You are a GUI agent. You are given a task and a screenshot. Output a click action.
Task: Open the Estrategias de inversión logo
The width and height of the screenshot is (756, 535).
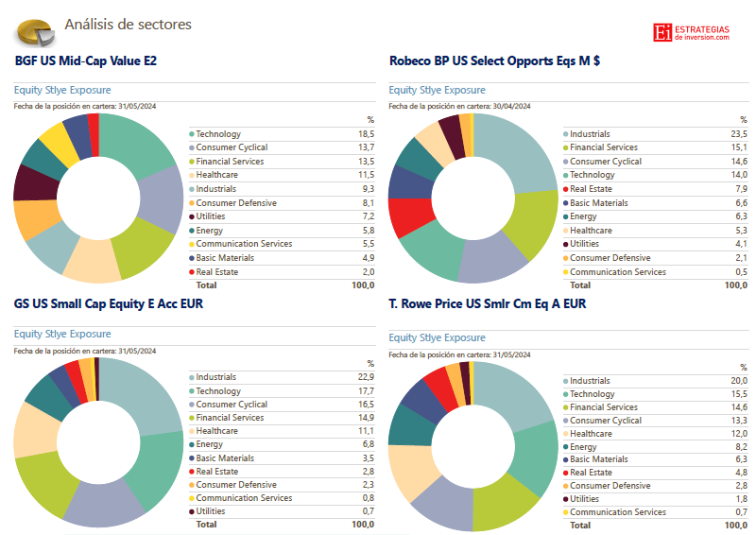692,32
